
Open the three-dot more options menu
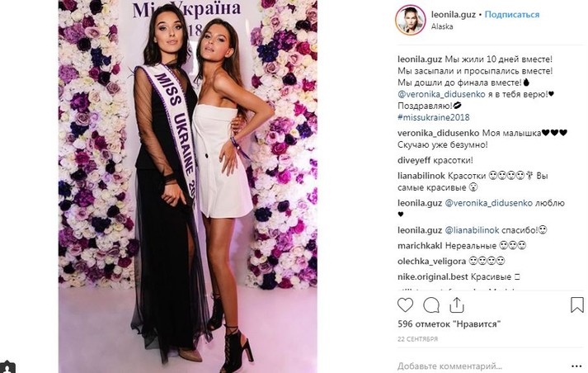tap(577, 366)
